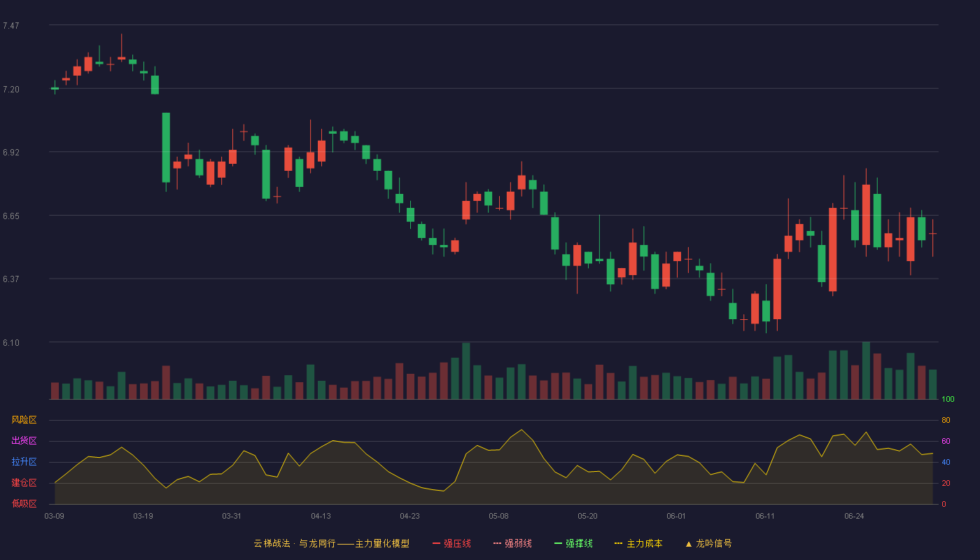Click the 04-13 date label
Screen dimensions: 980x560
(x=321, y=516)
